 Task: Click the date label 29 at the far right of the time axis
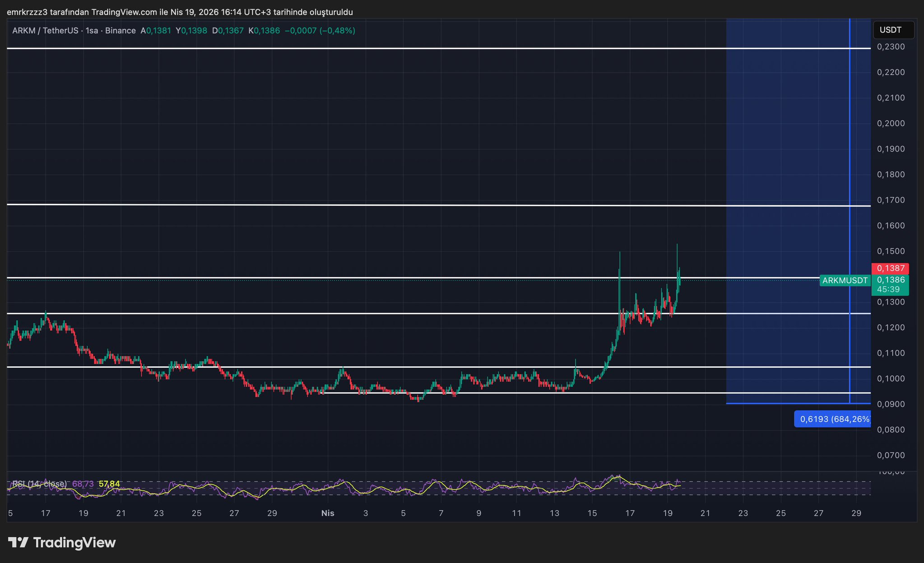click(x=856, y=513)
